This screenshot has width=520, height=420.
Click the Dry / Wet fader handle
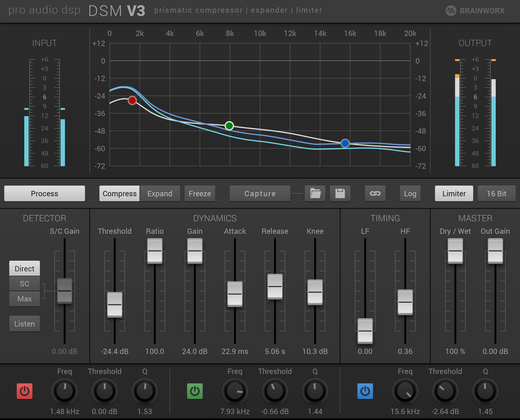[455, 251]
